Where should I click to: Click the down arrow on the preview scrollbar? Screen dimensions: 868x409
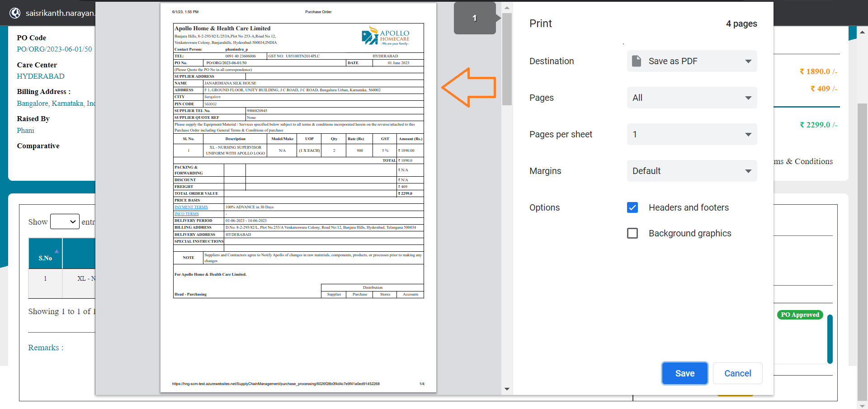507,389
